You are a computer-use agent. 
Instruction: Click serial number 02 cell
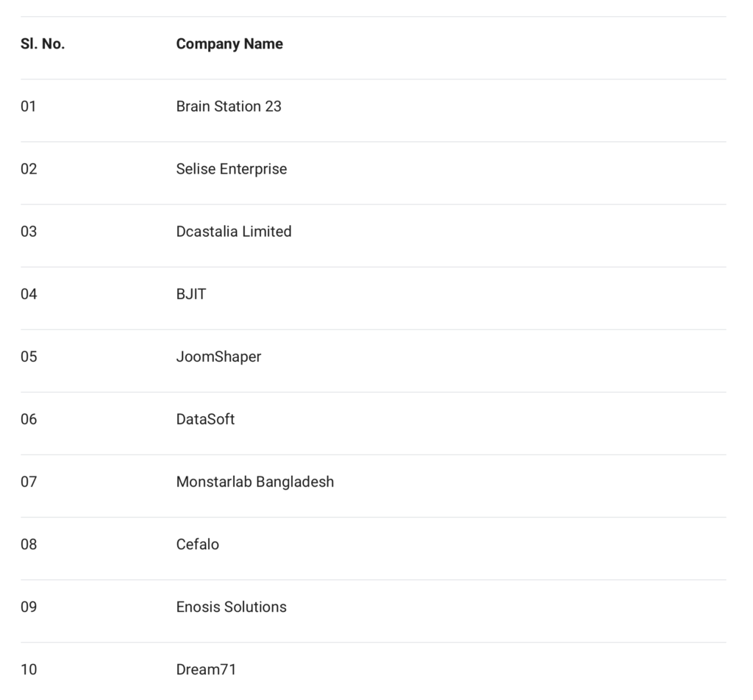pyautogui.click(x=29, y=169)
